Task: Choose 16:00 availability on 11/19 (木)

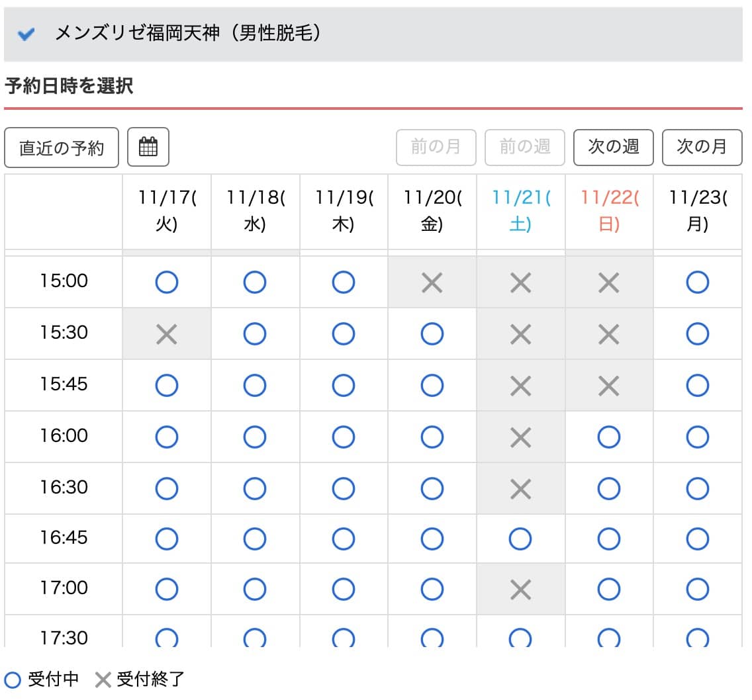Action: tap(343, 437)
